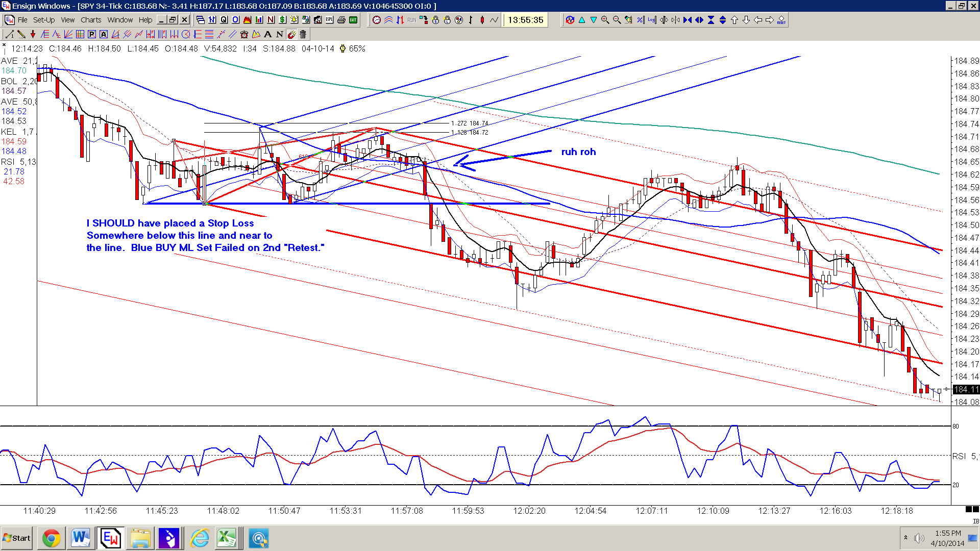Click the trash can delete-drawings icon

pyautogui.click(x=303, y=34)
